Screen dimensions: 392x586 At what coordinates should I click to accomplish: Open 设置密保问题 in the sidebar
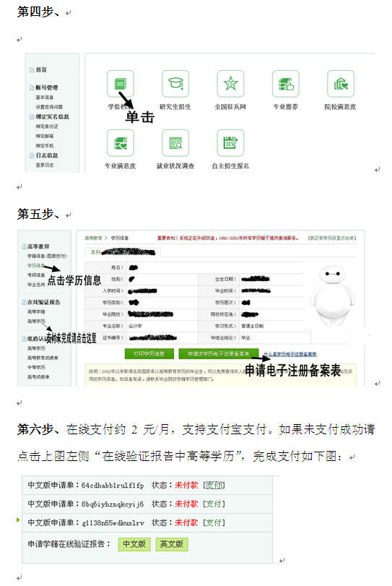click(49, 107)
